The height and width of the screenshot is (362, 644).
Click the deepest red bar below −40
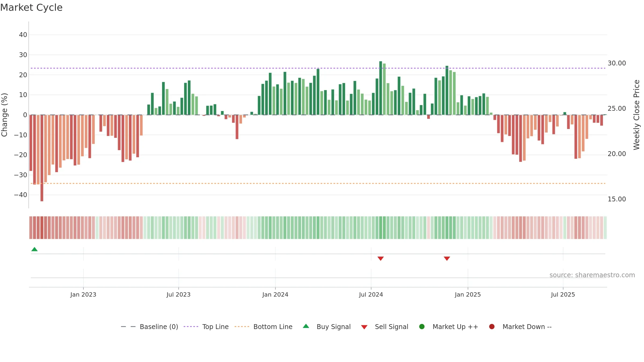(x=42, y=158)
